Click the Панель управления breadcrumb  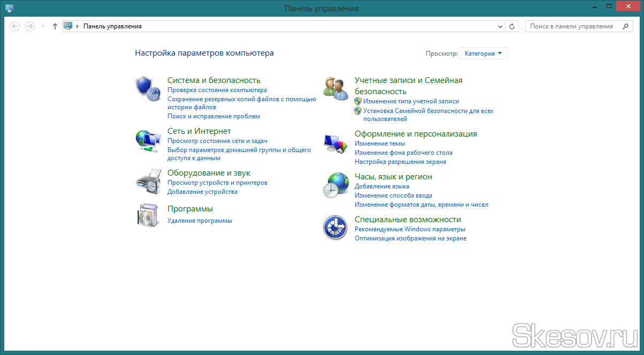pos(112,26)
